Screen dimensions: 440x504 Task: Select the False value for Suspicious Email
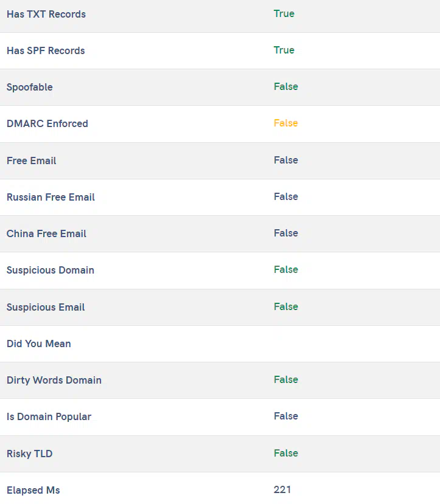point(285,306)
